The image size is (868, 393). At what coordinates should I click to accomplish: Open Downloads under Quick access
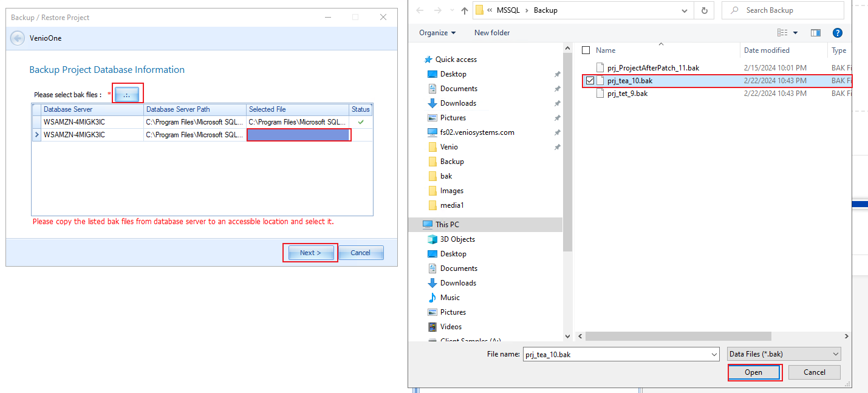point(458,103)
